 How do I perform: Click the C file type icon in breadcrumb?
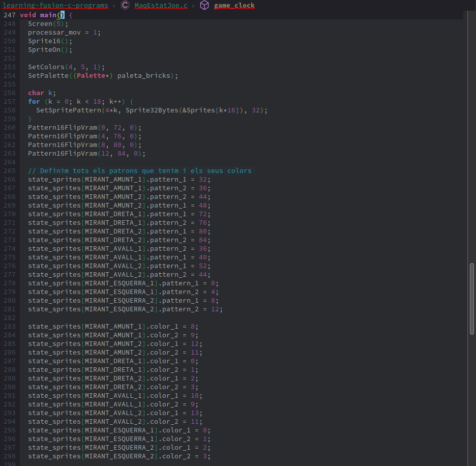[x=125, y=5]
